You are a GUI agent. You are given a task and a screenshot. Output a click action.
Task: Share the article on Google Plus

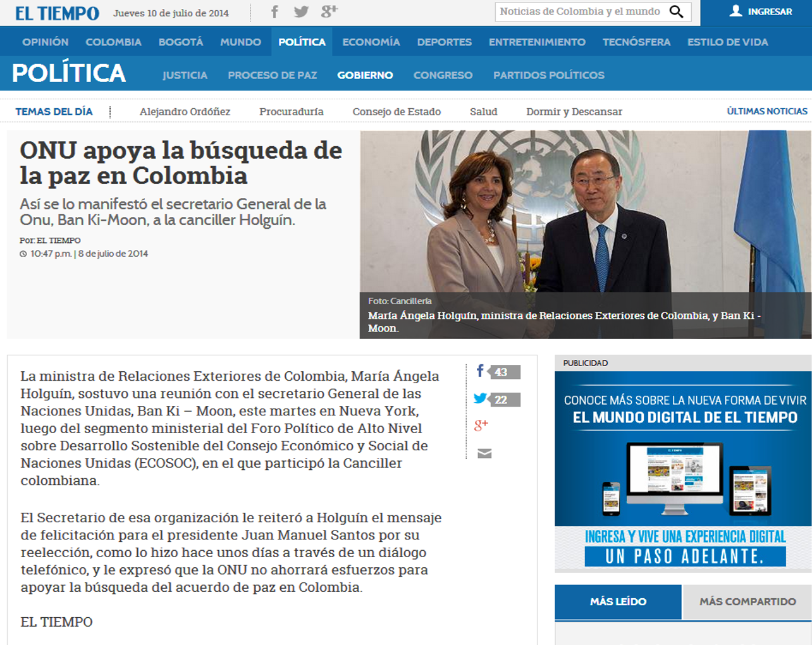tap(481, 426)
